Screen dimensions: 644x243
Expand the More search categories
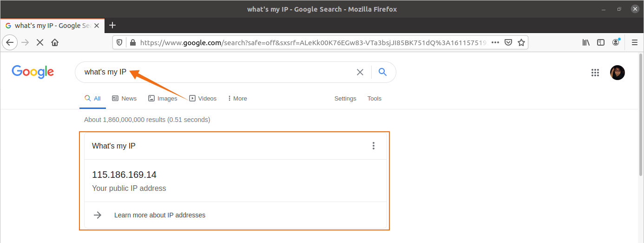pos(237,99)
